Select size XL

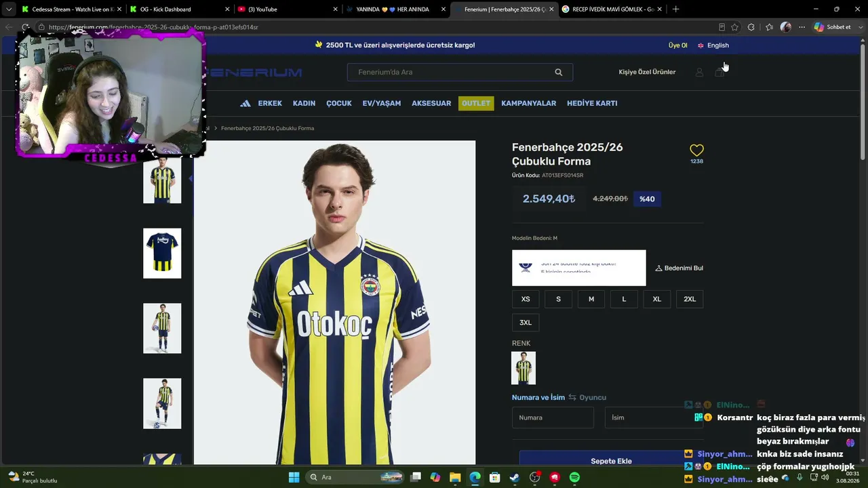click(x=657, y=299)
